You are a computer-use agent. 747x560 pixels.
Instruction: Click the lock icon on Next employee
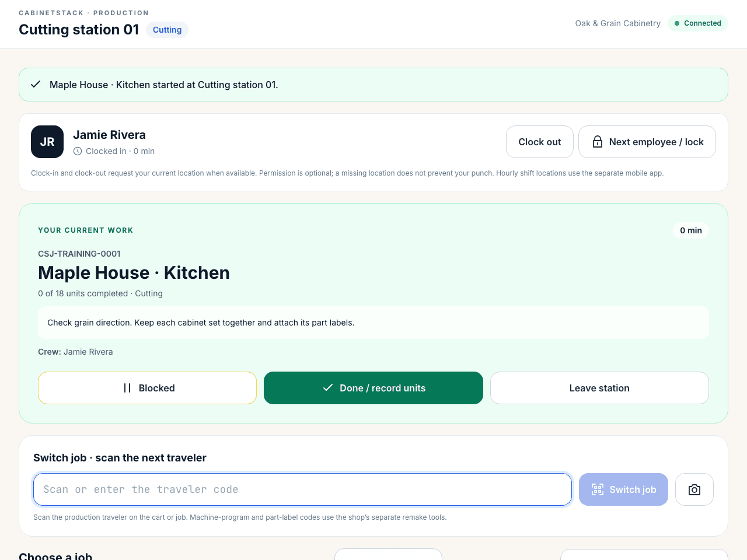[598, 142]
